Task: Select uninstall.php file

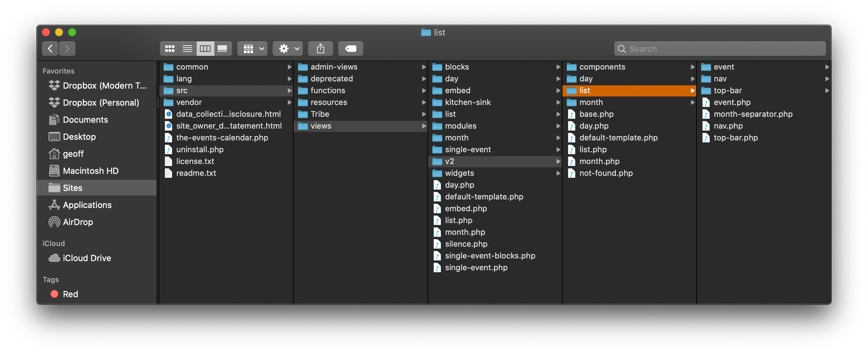Action: point(227,149)
